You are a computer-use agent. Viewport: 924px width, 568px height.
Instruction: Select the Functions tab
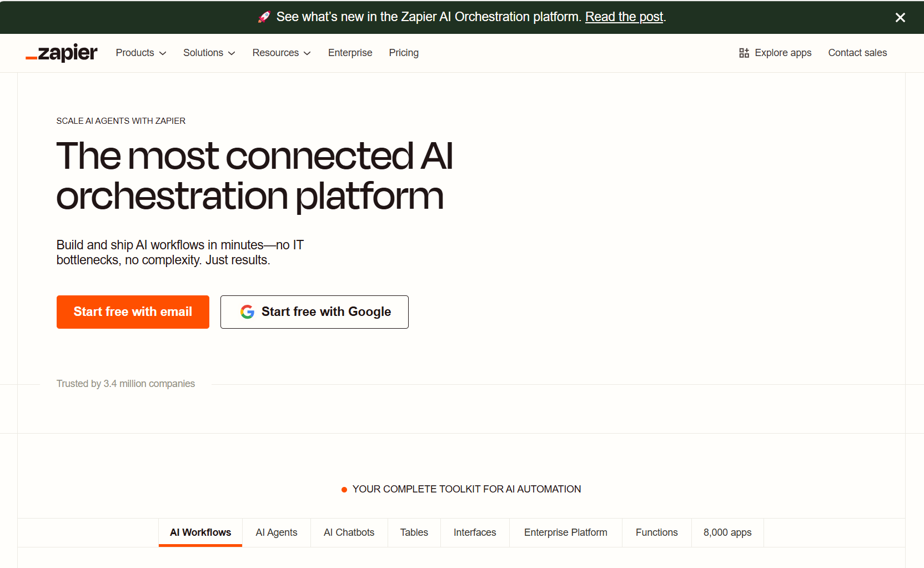pos(657,532)
